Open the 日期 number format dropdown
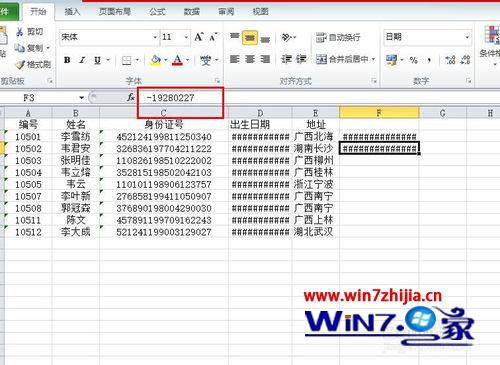The image size is (500, 365). tap(467, 37)
